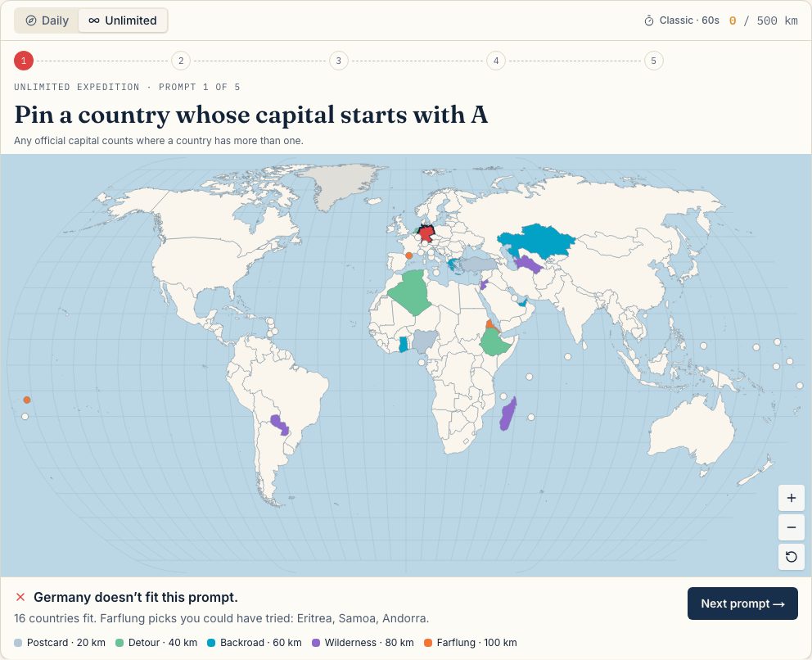812x660 pixels.
Task: Click the heading "Pin a country whose capital starts with A"
Action: (x=251, y=115)
